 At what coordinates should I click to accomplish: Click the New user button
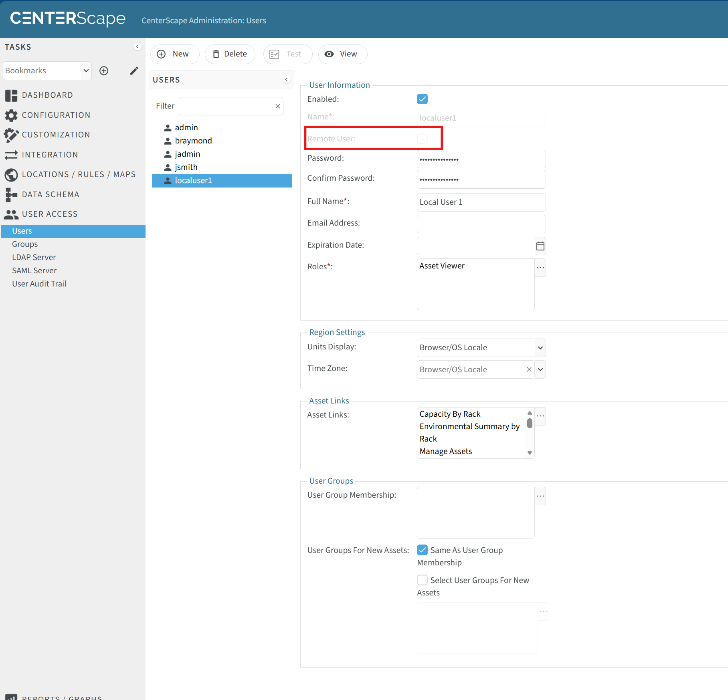[x=174, y=54]
